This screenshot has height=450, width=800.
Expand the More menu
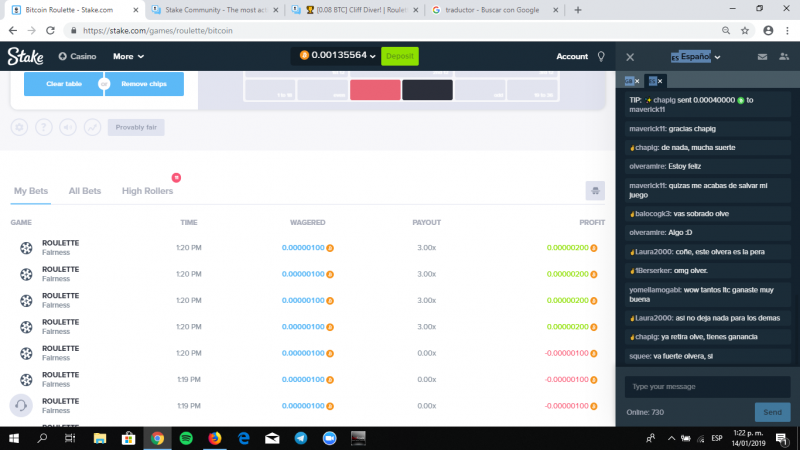pos(129,57)
